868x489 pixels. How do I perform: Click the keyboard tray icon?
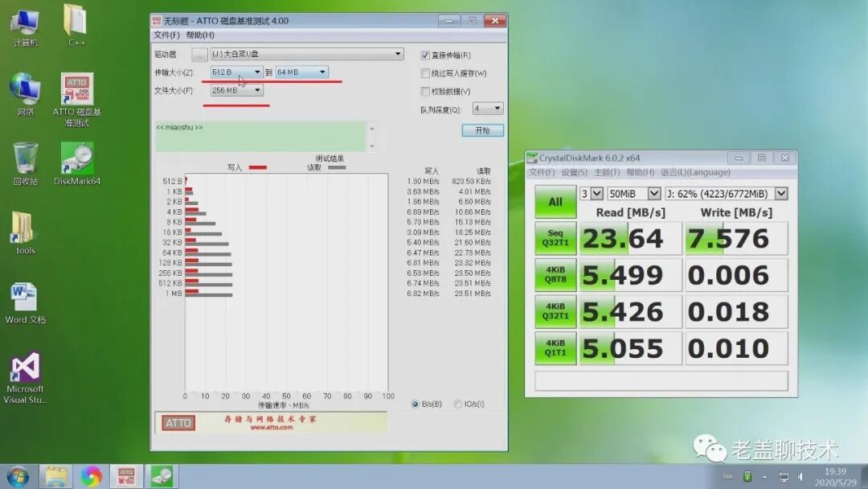tap(728, 476)
